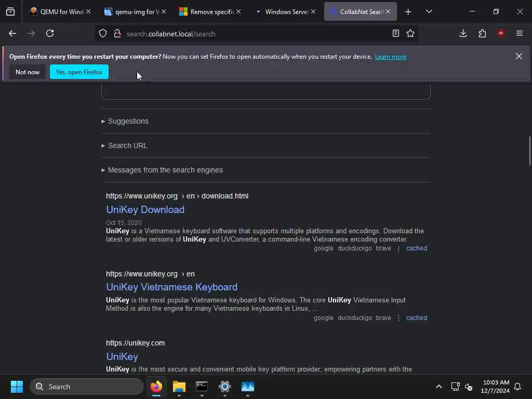Open the UniKey unikey.com result title
The image size is (532, 399).
[122, 356]
